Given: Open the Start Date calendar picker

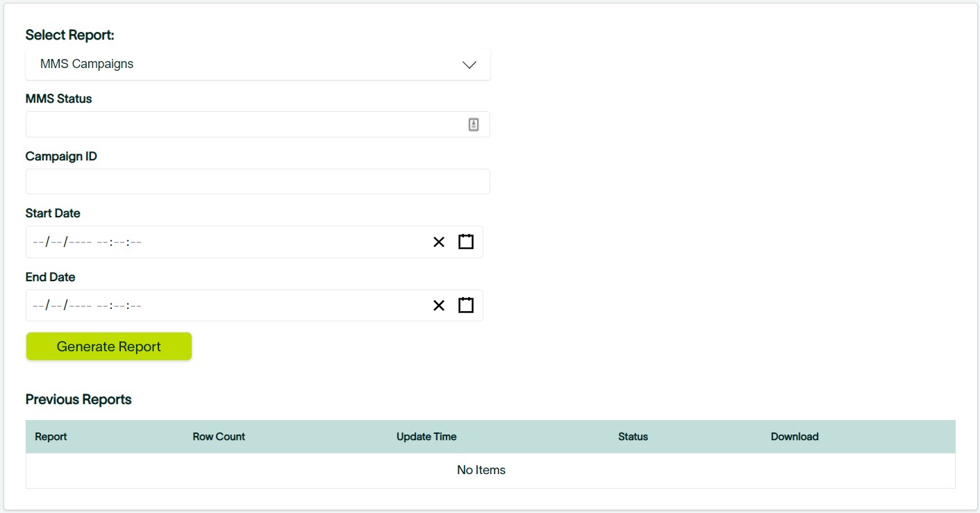Looking at the screenshot, I should click(x=466, y=242).
